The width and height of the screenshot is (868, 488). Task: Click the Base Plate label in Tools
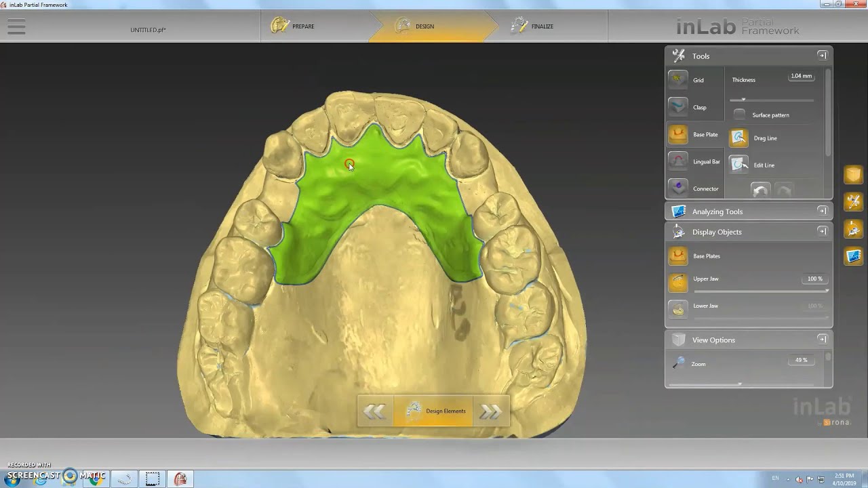(x=705, y=135)
